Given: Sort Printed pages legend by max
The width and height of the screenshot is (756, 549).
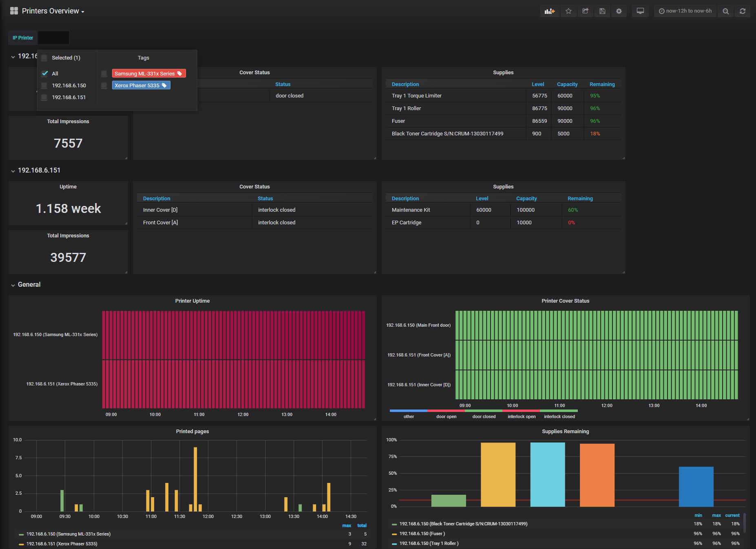Looking at the screenshot, I should click(x=347, y=526).
